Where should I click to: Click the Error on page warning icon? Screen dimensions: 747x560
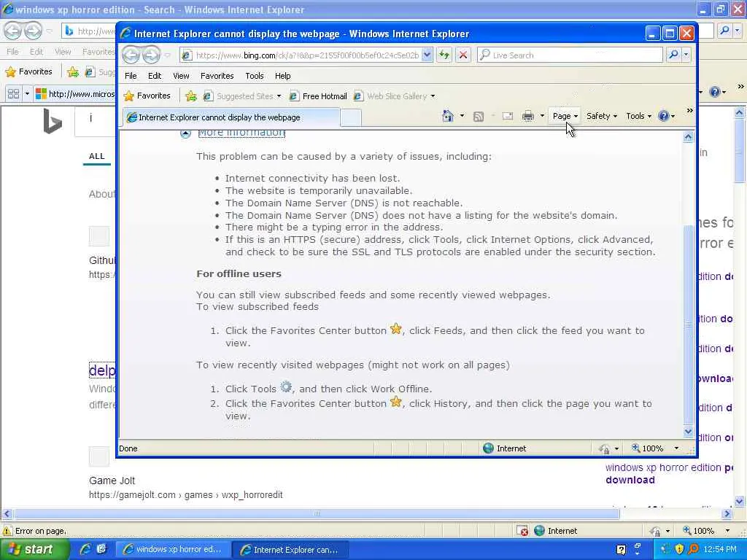[x=7, y=531]
